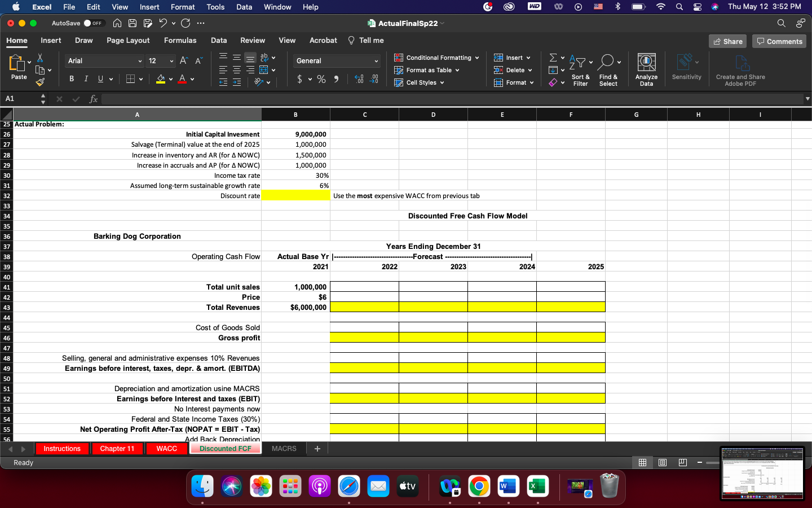Expand the Insert cells dropdown
812x508 pixels.
tap(528, 58)
